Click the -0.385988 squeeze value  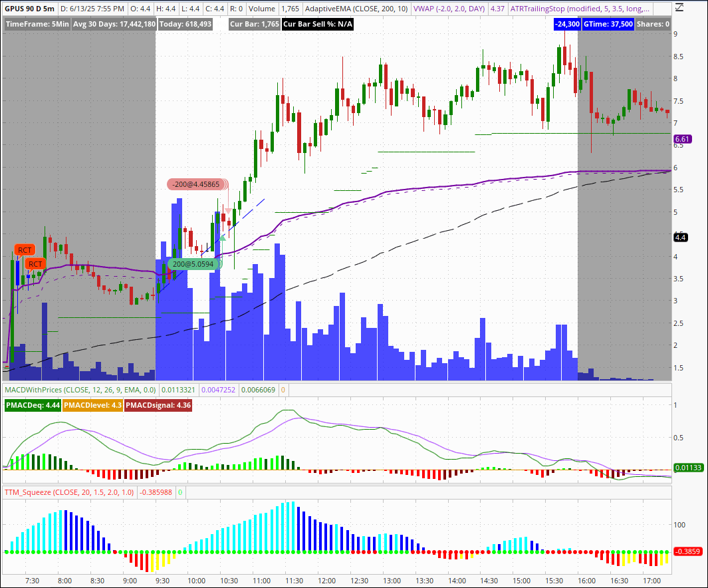pyautogui.click(x=156, y=492)
